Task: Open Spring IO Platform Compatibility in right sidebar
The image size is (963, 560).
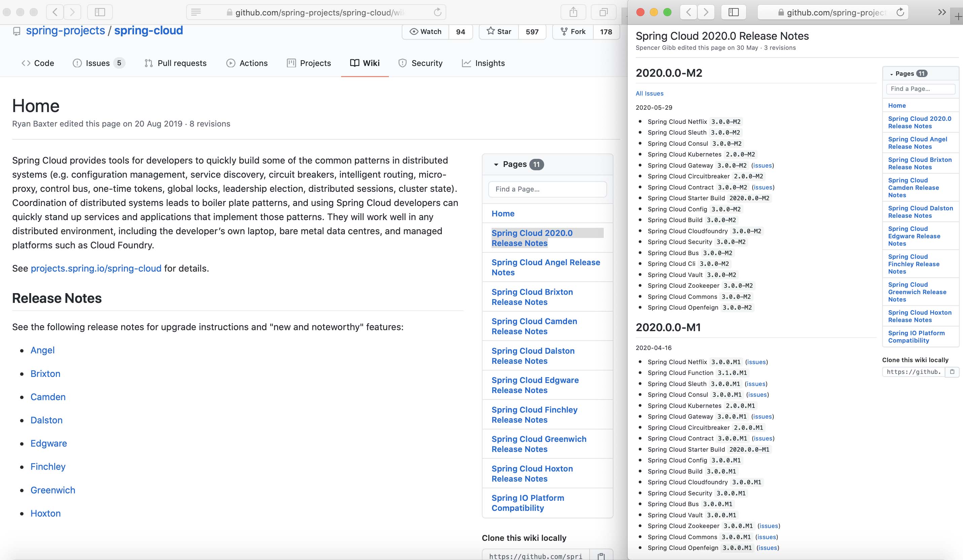Action: pyautogui.click(x=917, y=337)
